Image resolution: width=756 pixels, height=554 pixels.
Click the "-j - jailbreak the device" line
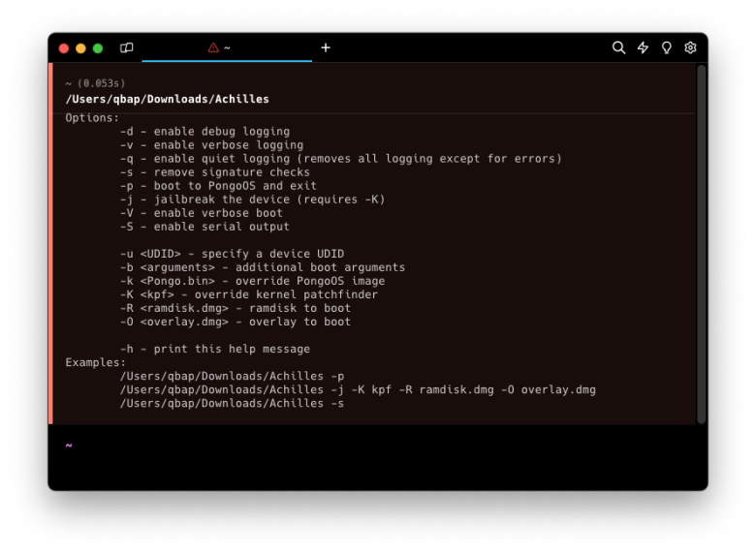[253, 200]
